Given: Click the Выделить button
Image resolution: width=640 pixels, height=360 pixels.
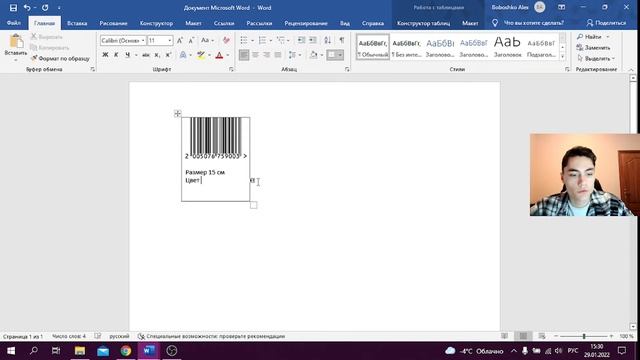Looking at the screenshot, I should (x=596, y=58).
